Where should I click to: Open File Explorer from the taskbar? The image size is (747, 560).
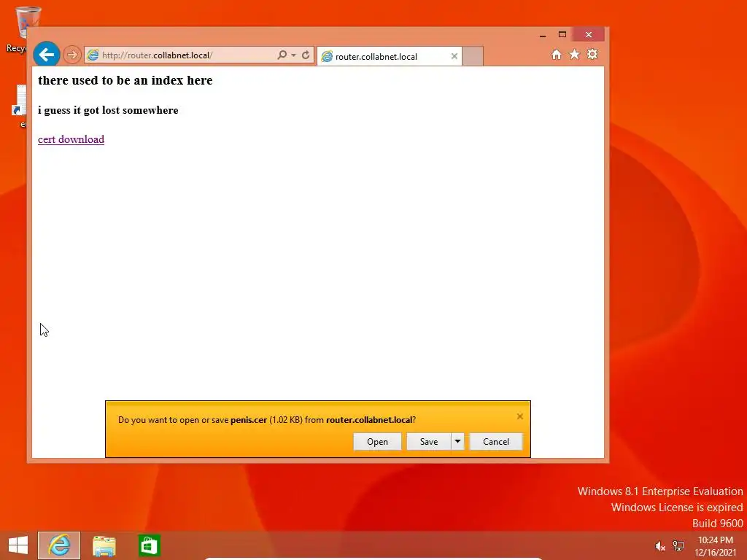click(x=104, y=545)
